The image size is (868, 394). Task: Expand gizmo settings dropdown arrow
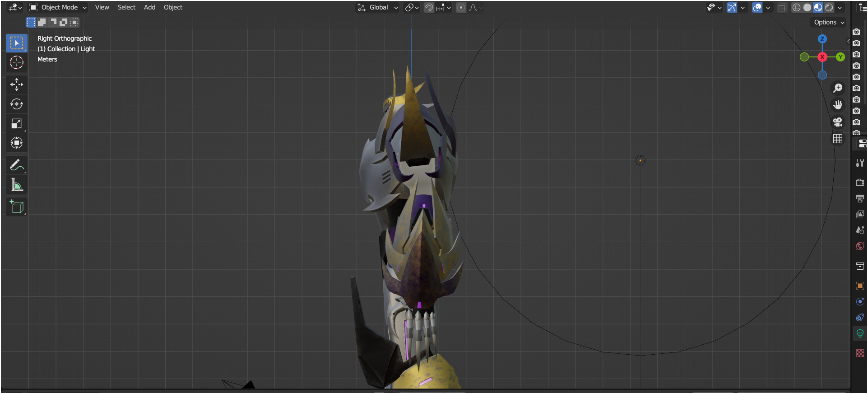743,7
